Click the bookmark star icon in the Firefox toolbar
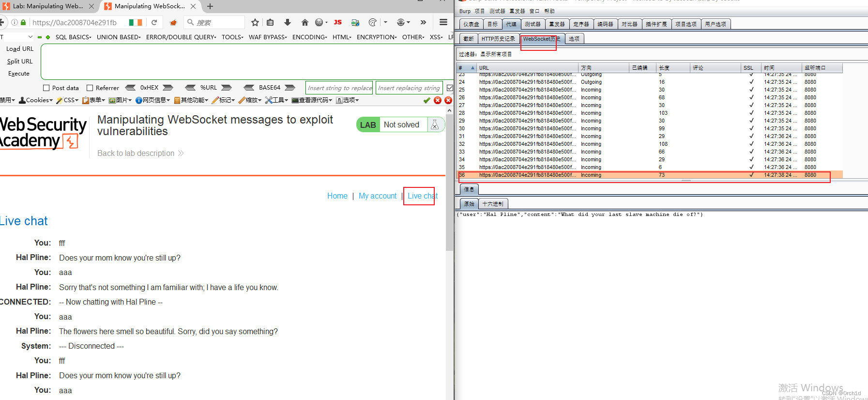Screen dimensions: 868x400 pos(255,22)
